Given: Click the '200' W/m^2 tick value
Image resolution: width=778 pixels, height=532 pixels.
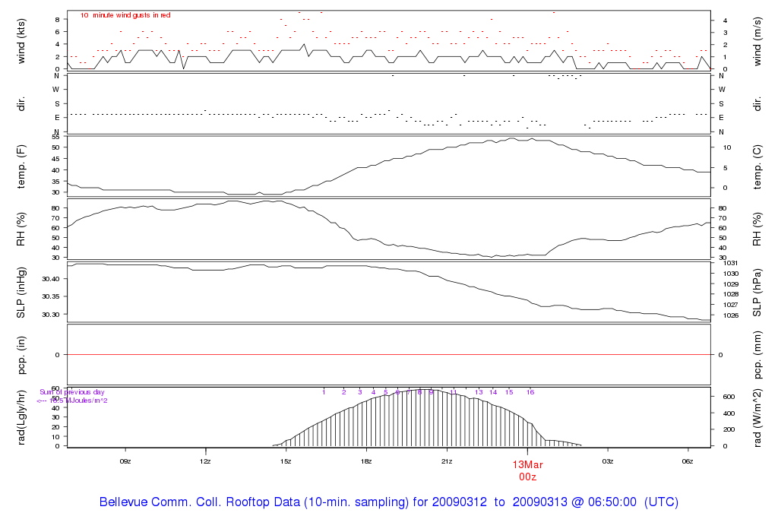Looking at the screenshot, I should click(x=729, y=429).
